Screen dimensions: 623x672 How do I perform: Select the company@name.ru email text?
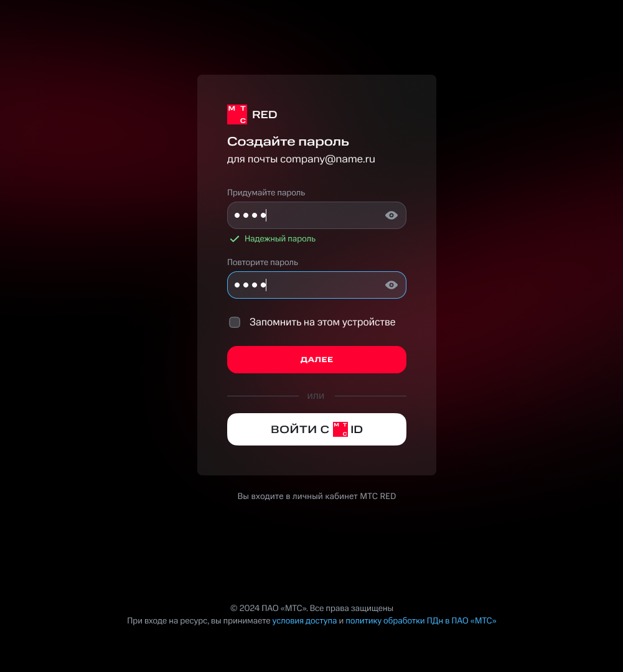pyautogui.click(x=327, y=159)
